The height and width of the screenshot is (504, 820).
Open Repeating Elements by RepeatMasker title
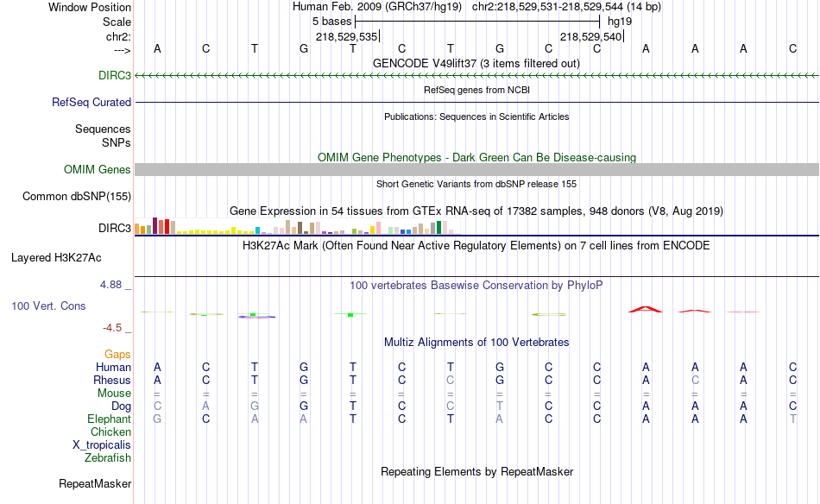click(476, 471)
